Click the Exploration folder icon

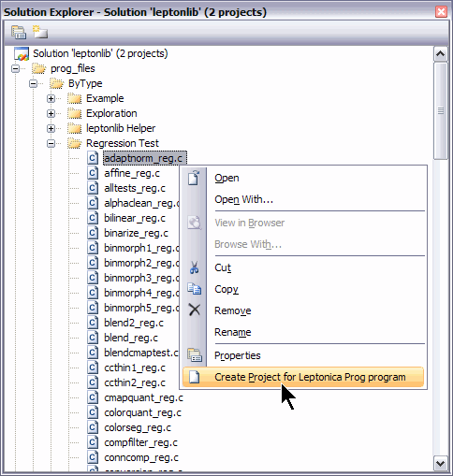coord(75,113)
